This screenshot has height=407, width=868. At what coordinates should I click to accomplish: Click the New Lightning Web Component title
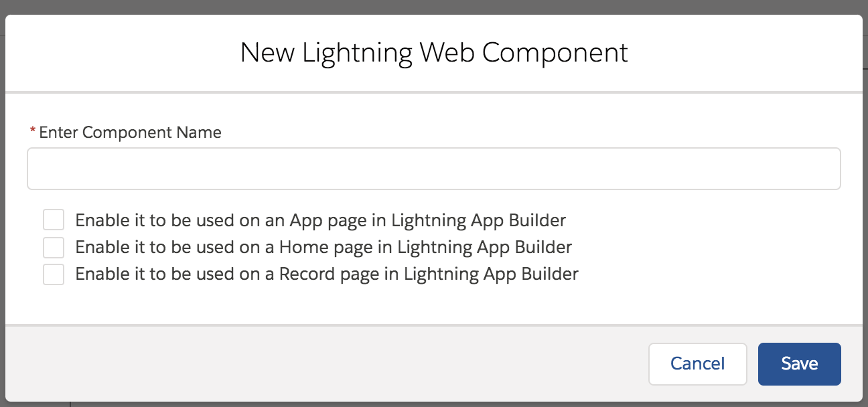(434, 52)
